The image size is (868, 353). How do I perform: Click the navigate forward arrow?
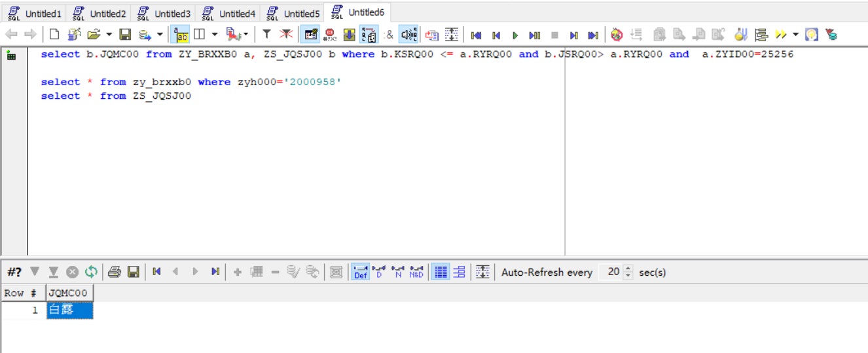click(x=30, y=35)
